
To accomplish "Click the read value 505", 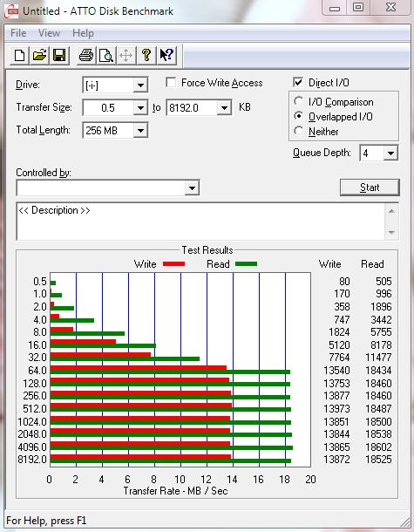I will pyautogui.click(x=383, y=282).
